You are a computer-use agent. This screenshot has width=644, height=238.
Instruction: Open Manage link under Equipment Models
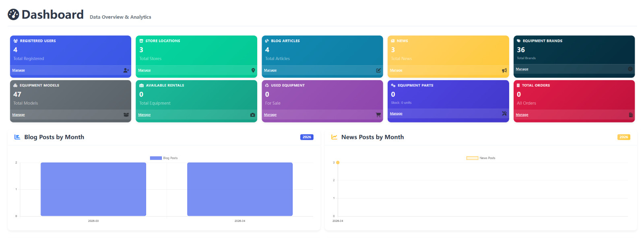pos(19,115)
